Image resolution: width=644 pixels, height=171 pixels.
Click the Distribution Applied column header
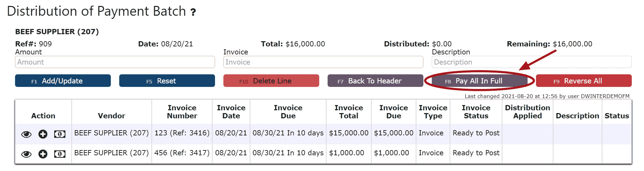tap(528, 112)
